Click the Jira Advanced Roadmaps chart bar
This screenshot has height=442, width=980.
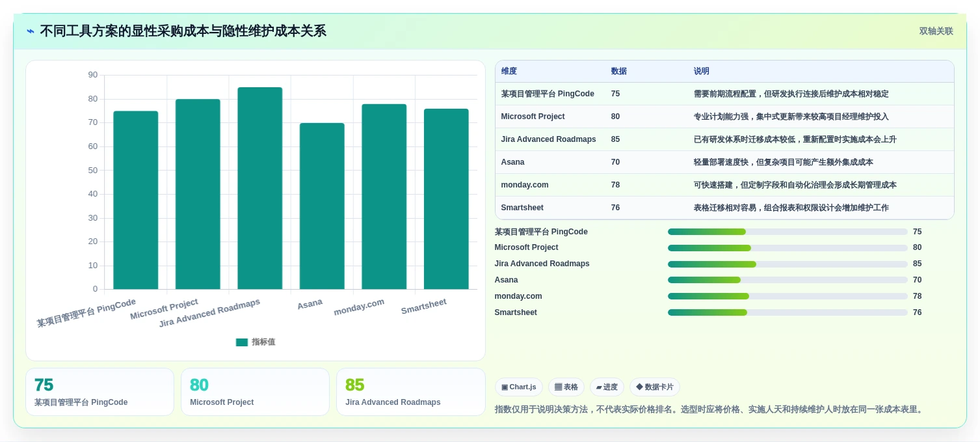point(260,188)
